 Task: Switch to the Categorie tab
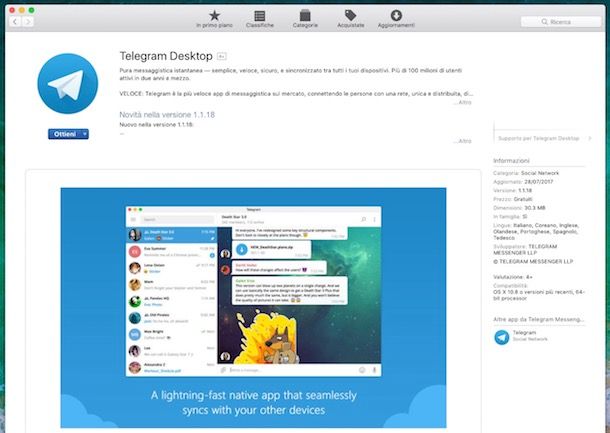pyautogui.click(x=305, y=19)
